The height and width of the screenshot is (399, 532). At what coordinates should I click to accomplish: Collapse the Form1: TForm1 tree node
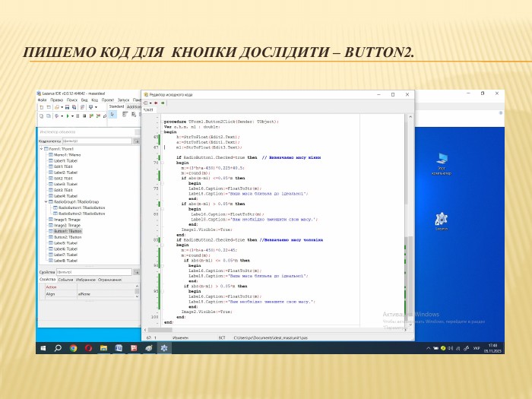(41, 149)
